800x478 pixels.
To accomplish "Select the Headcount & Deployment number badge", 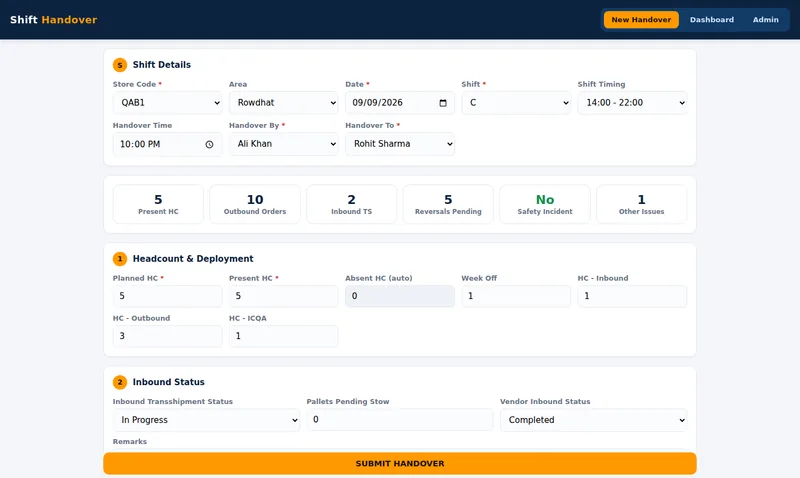I will (120, 259).
